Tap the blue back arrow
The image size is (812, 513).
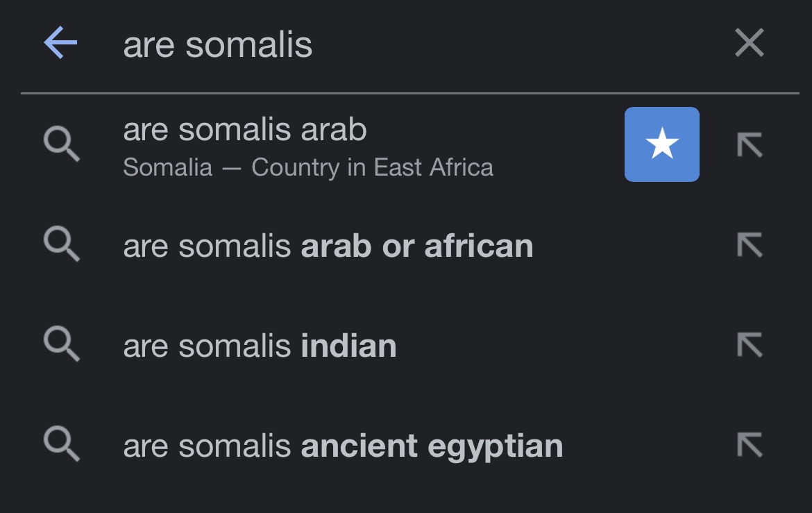tap(60, 42)
